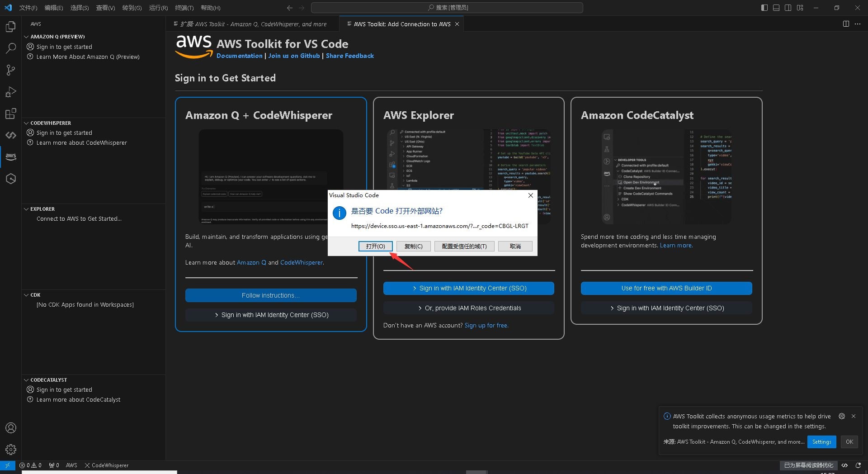Click the ports forwarded status indicator
The width and height of the screenshot is (868, 474).
click(54, 465)
